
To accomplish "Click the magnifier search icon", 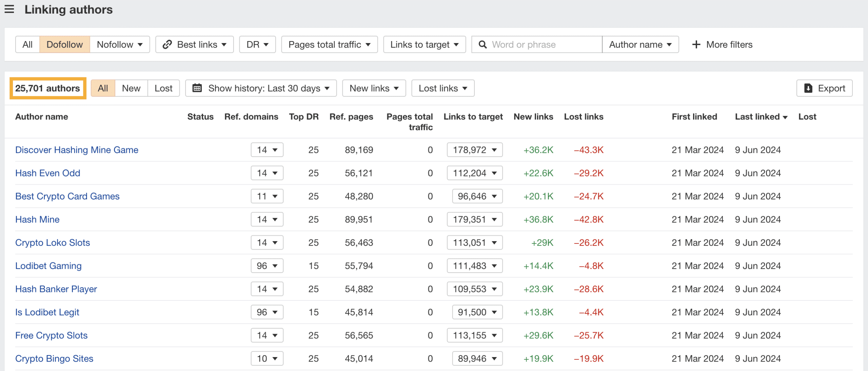I will pyautogui.click(x=482, y=44).
